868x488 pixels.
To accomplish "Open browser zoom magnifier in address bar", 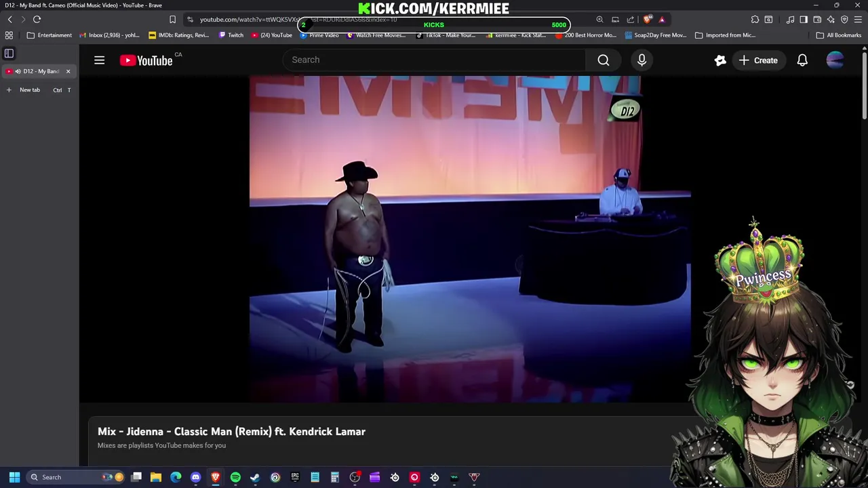I will (599, 20).
